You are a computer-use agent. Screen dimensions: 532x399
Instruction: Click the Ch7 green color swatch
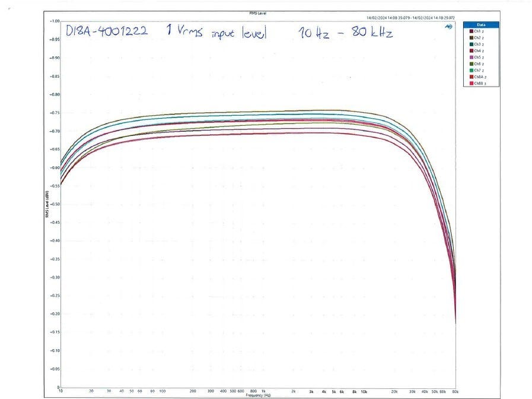tap(472, 70)
